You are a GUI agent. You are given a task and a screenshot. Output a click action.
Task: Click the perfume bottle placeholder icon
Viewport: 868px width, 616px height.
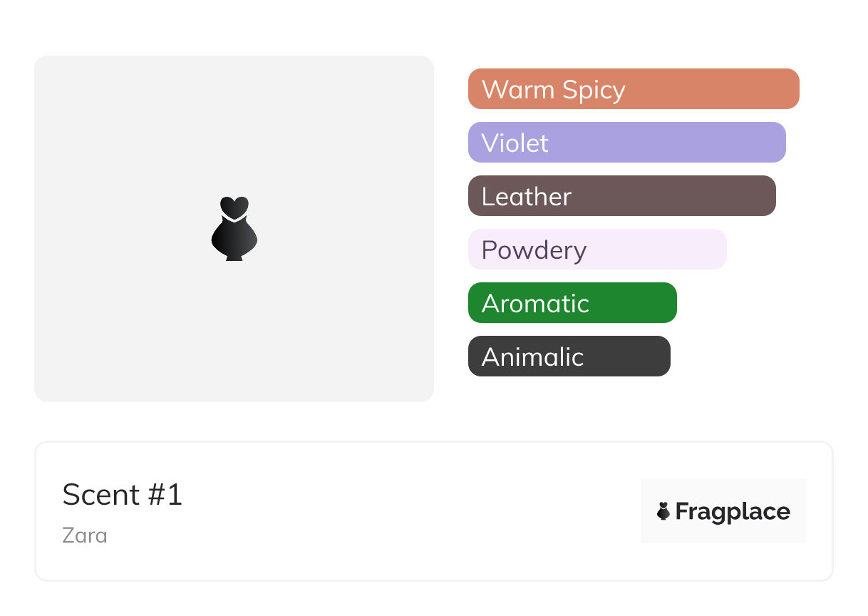point(234,228)
